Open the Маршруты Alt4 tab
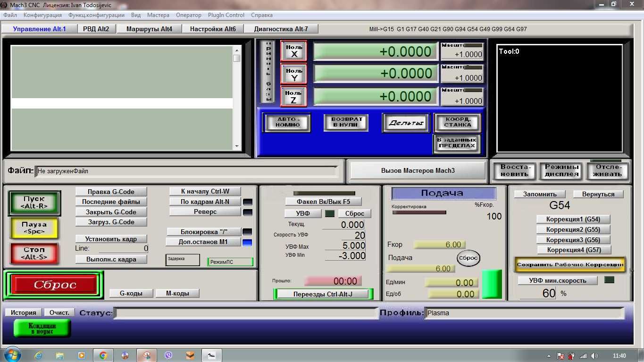The width and height of the screenshot is (644, 362). coord(149,29)
